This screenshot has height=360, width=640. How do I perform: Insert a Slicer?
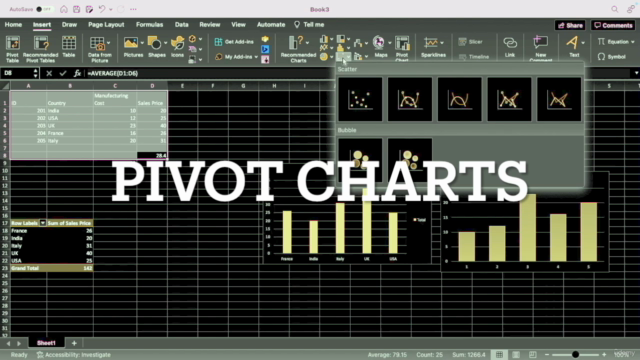pyautogui.click(x=471, y=42)
